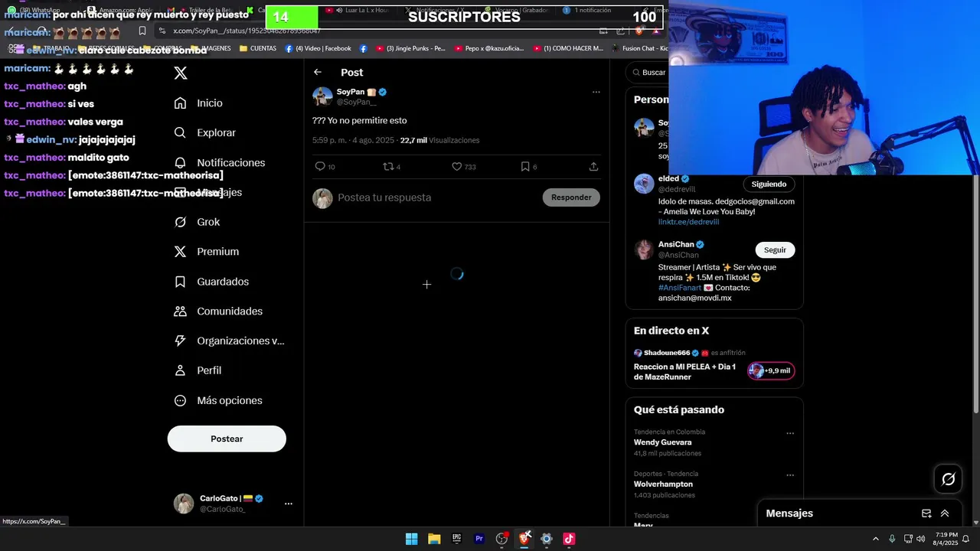
Task: Open the Wolverhampton trend
Action: pyautogui.click(x=663, y=484)
